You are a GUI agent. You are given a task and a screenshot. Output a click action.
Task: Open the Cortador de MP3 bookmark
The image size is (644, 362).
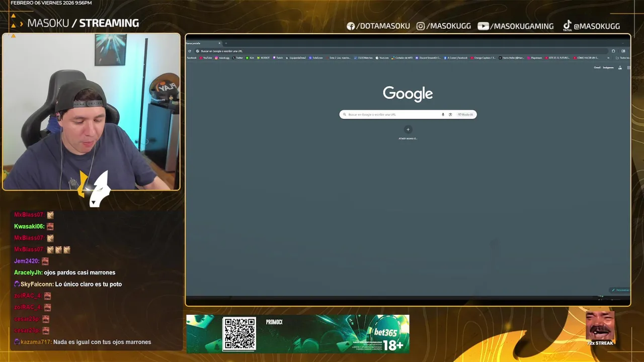point(402,58)
